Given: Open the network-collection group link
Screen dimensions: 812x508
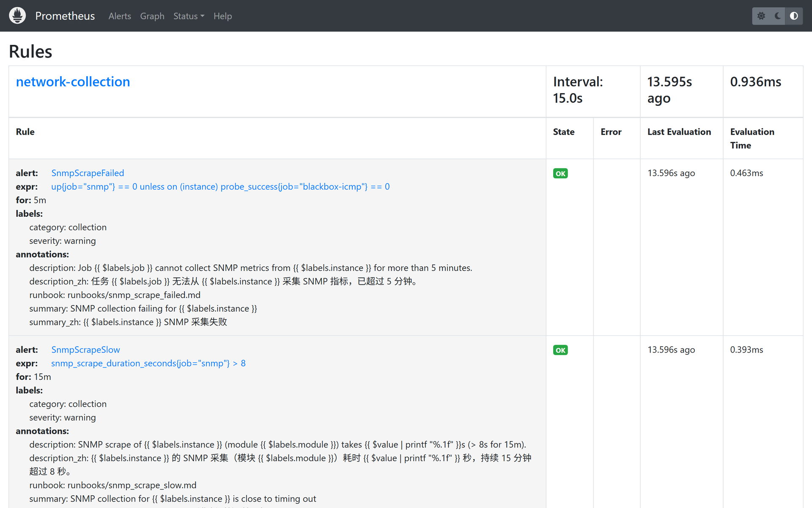Looking at the screenshot, I should [x=73, y=82].
